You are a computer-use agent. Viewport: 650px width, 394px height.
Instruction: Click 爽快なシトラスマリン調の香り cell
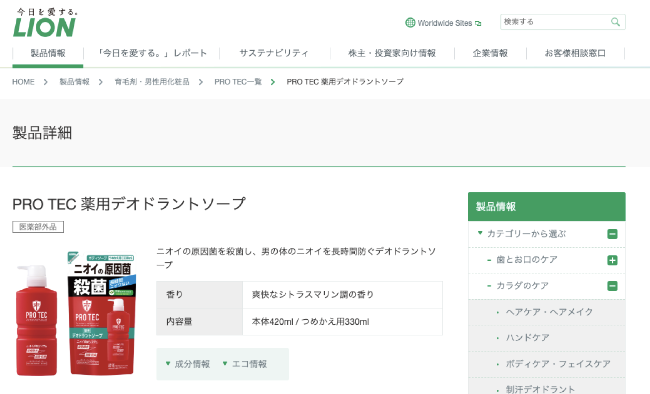click(342, 294)
